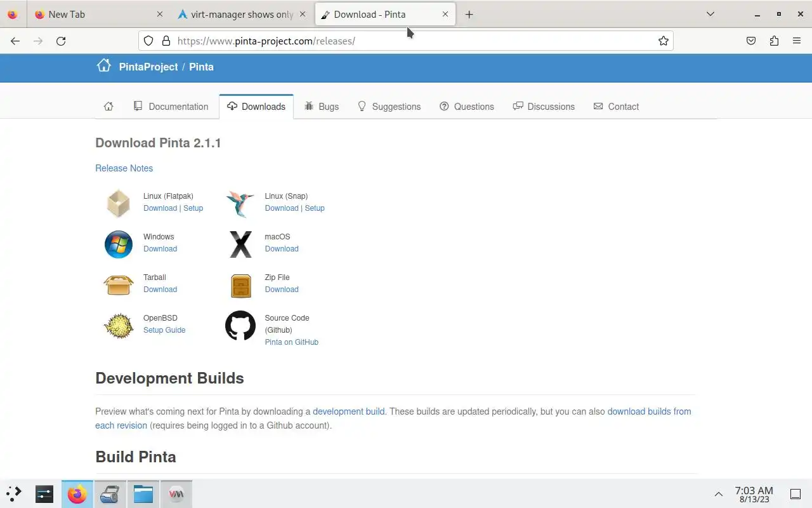Screen dimensions: 812x508
Task: Close the New Tab tab
Action: pos(159,14)
